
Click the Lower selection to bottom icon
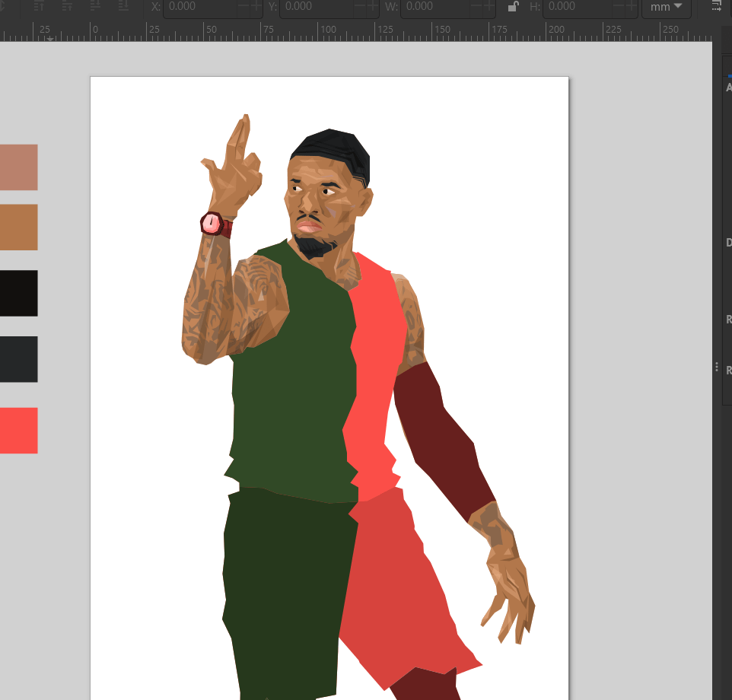pos(123,6)
